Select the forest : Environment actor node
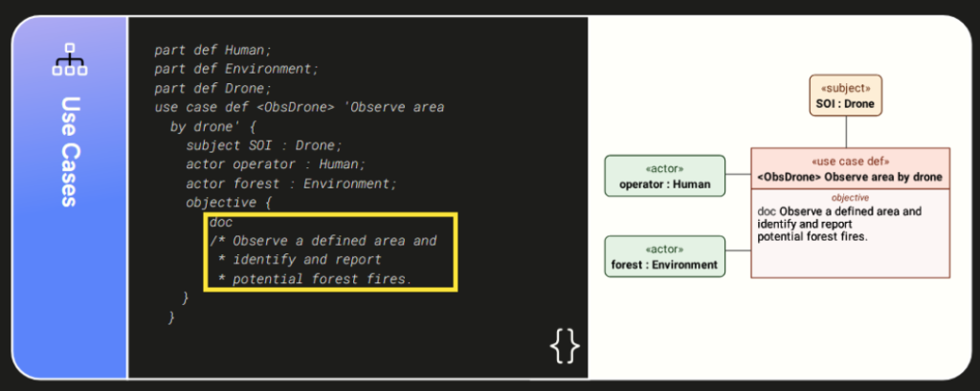Image resolution: width=980 pixels, height=391 pixels. pyautogui.click(x=665, y=257)
